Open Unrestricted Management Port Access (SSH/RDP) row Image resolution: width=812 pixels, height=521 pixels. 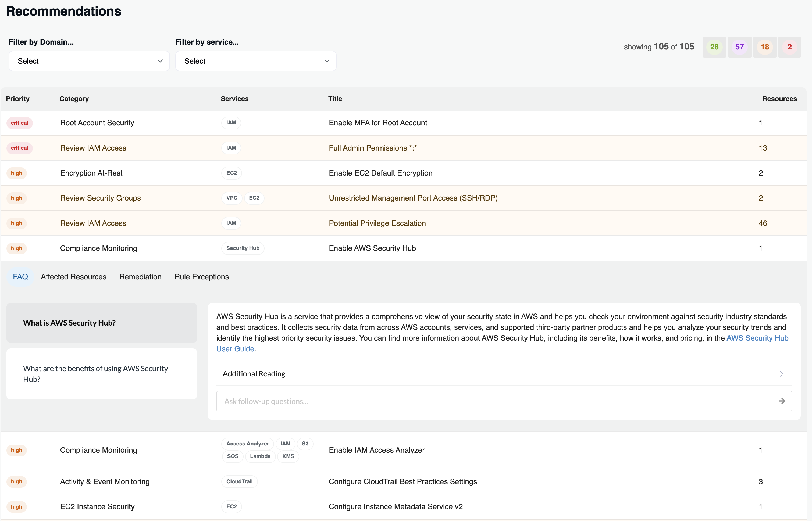coord(403,198)
